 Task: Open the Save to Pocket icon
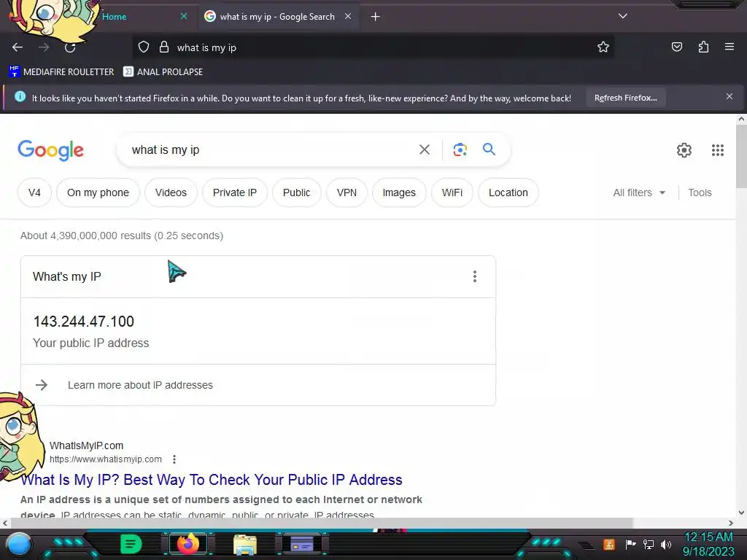coord(676,47)
